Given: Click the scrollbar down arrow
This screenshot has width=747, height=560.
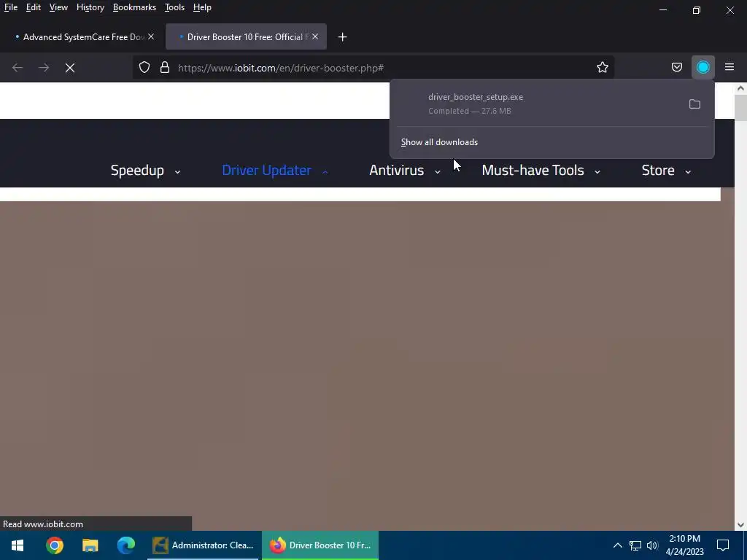Looking at the screenshot, I should (x=741, y=525).
